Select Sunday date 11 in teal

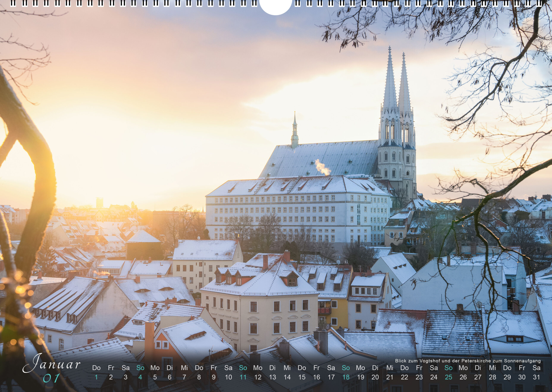coord(243,377)
